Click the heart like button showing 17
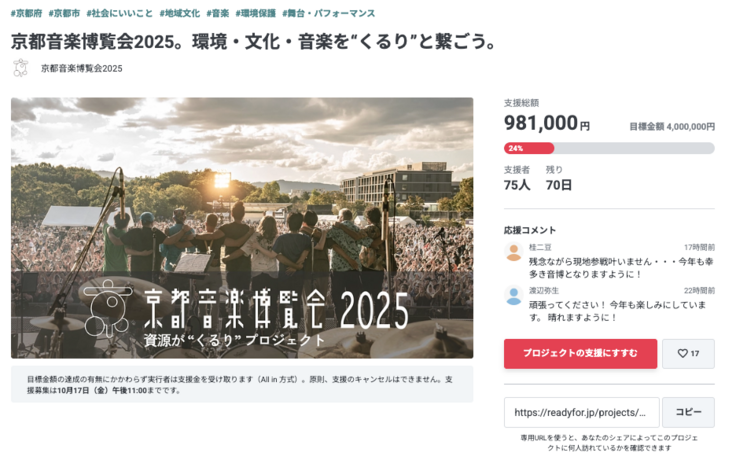Screen dimensions: 736x460 click(x=688, y=353)
